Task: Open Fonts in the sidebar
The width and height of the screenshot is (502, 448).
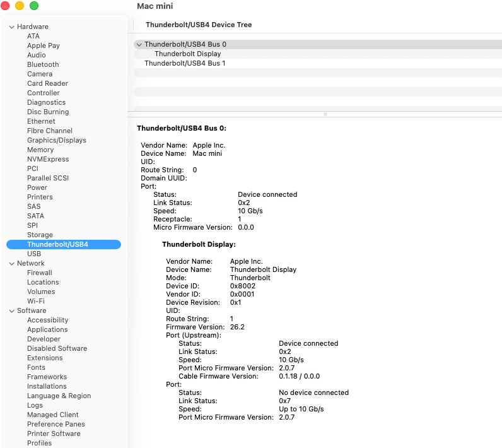Action: pos(36,367)
